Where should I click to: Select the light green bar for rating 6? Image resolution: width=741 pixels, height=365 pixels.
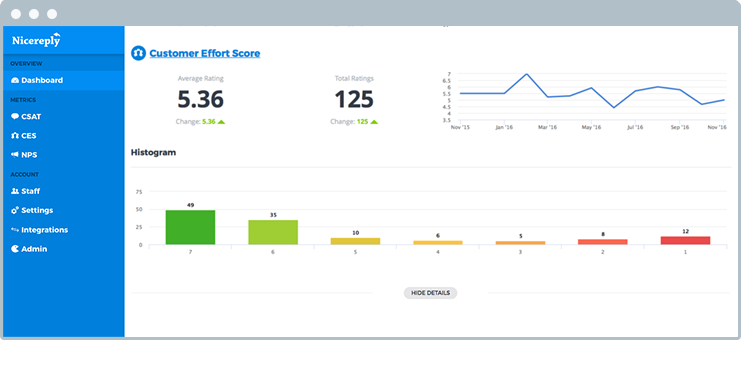point(273,232)
